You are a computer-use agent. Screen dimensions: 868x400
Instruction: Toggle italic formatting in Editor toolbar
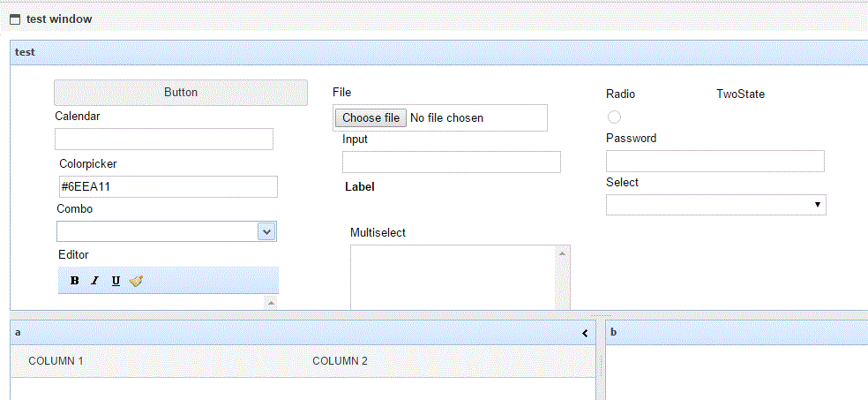[x=94, y=281]
